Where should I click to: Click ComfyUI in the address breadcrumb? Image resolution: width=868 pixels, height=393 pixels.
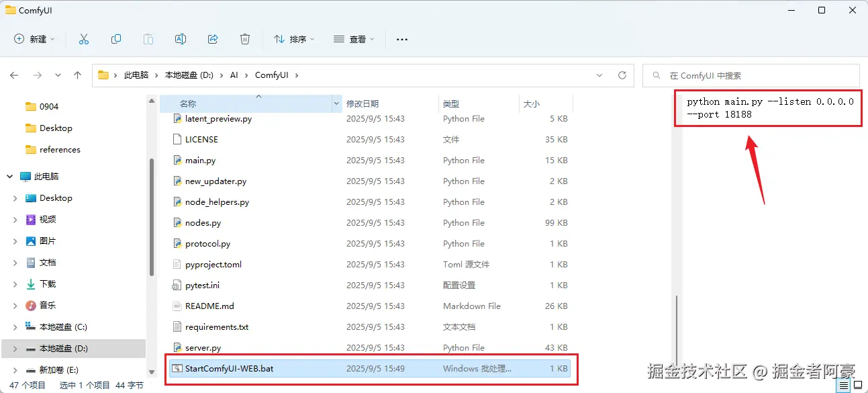[x=272, y=75]
